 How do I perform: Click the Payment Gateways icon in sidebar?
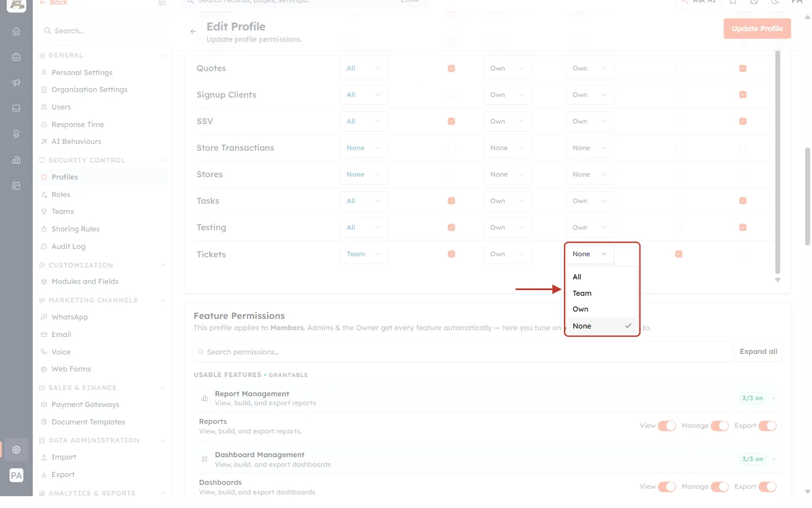(44, 405)
